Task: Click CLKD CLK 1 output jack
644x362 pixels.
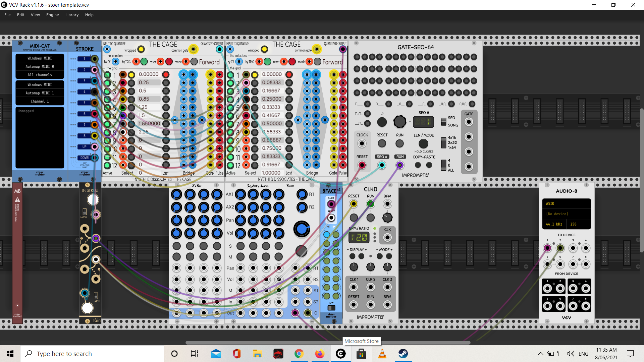Action: pyautogui.click(x=353, y=287)
